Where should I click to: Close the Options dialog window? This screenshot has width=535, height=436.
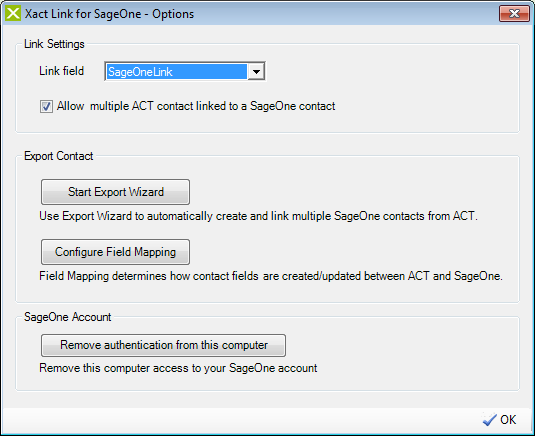click(514, 14)
